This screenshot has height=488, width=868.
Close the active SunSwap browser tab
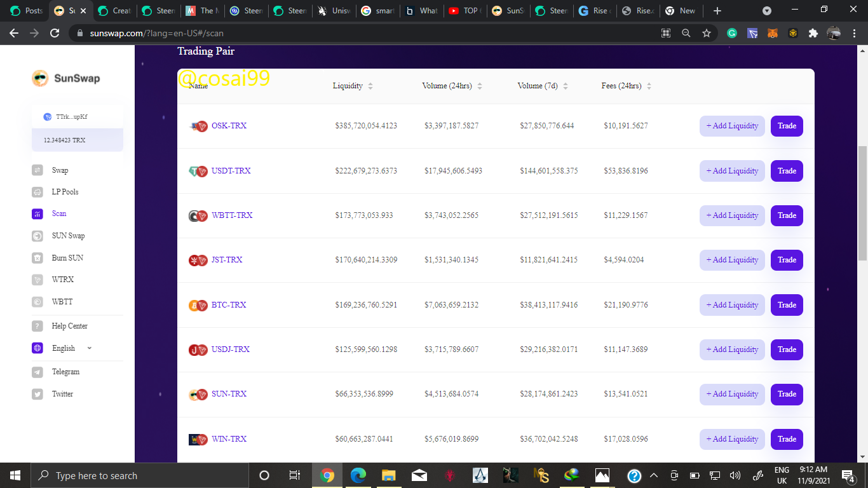pyautogui.click(x=83, y=11)
